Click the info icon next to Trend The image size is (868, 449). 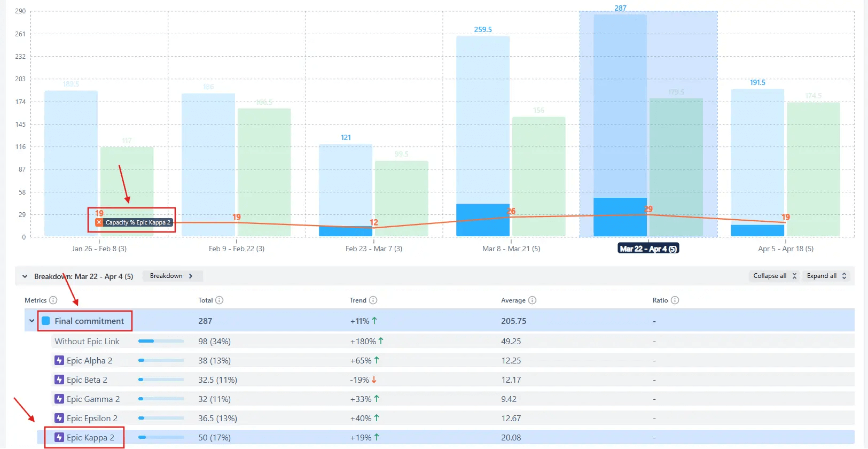pos(373,300)
